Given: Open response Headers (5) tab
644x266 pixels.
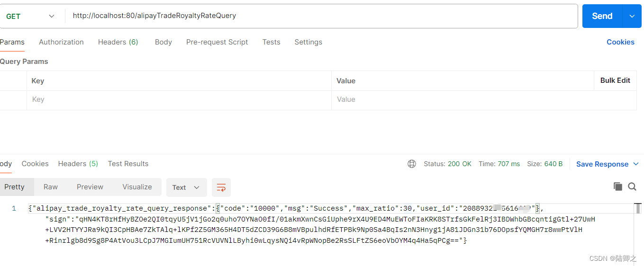Looking at the screenshot, I should coord(78,164).
